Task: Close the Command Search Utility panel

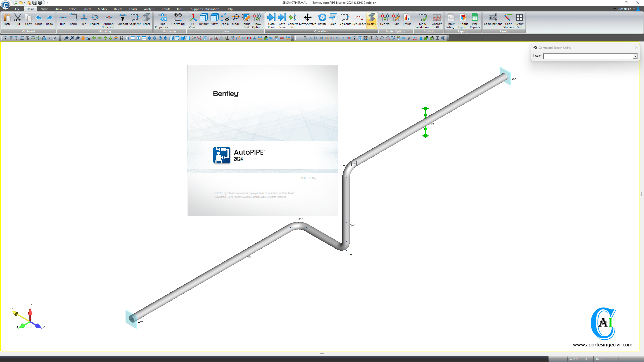Action: tap(636, 48)
